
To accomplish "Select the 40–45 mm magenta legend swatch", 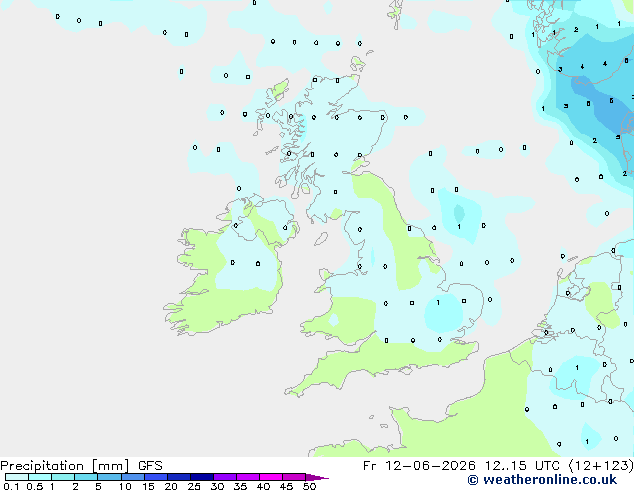I will [271, 477].
